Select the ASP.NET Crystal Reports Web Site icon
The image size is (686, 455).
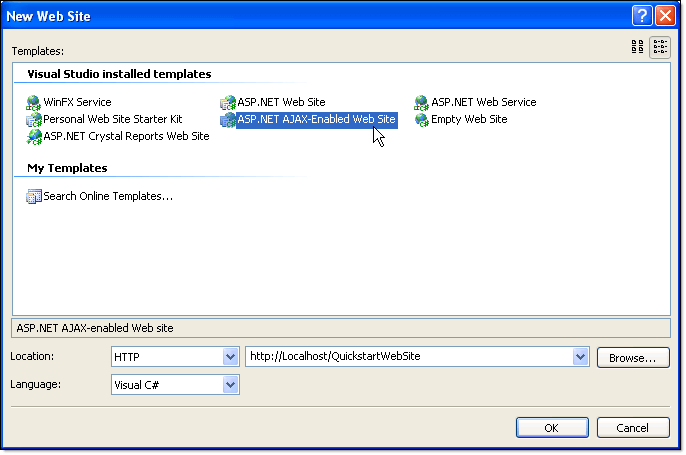33,136
